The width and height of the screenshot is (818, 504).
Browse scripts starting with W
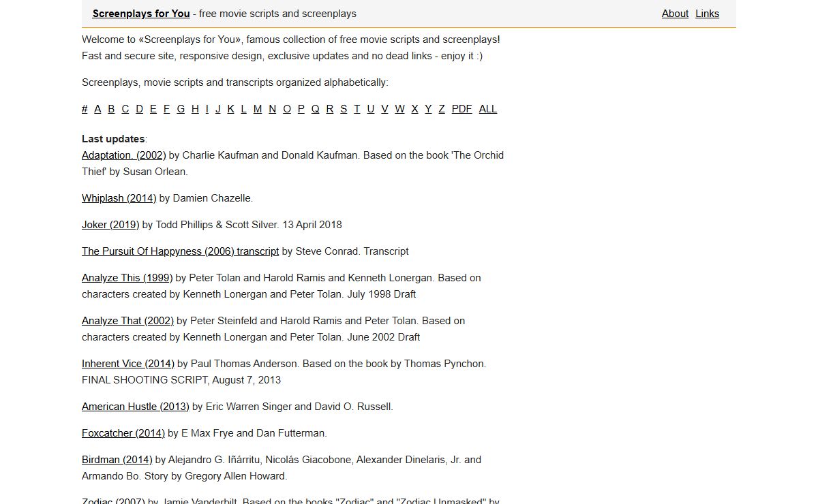click(x=399, y=109)
